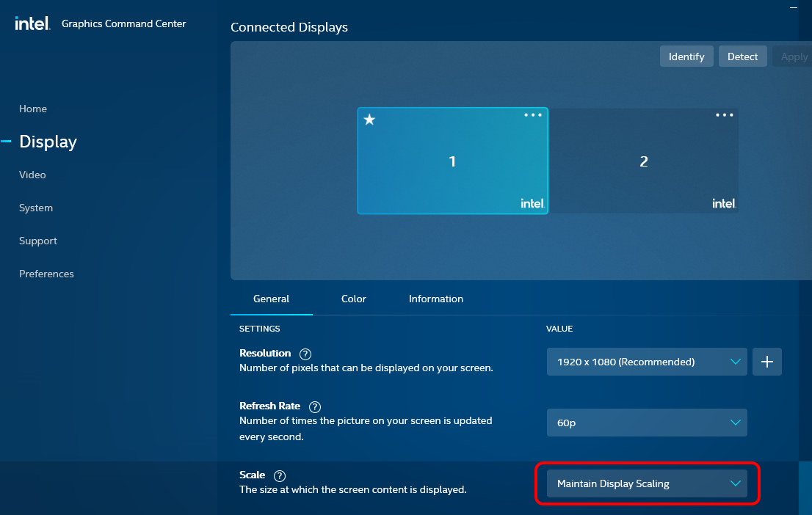The width and height of the screenshot is (812, 515).
Task: Click the Connected Displays heading
Action: [x=289, y=27]
